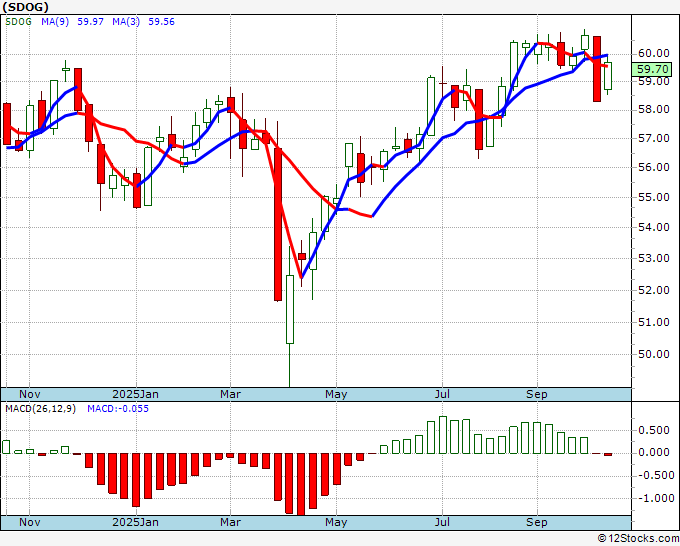The image size is (680, 546).
Task: Click the highlighted current price tag 59.70
Action: pyautogui.click(x=652, y=69)
